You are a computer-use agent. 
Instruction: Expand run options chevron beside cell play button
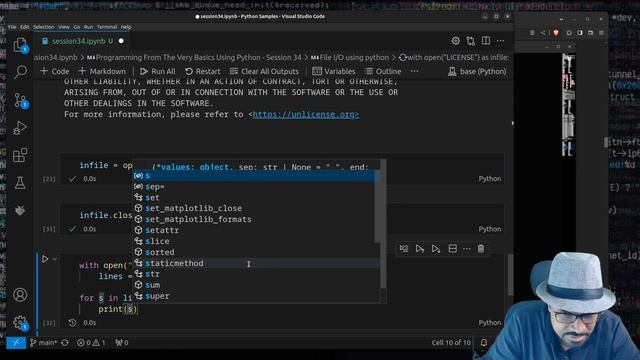coord(55,259)
